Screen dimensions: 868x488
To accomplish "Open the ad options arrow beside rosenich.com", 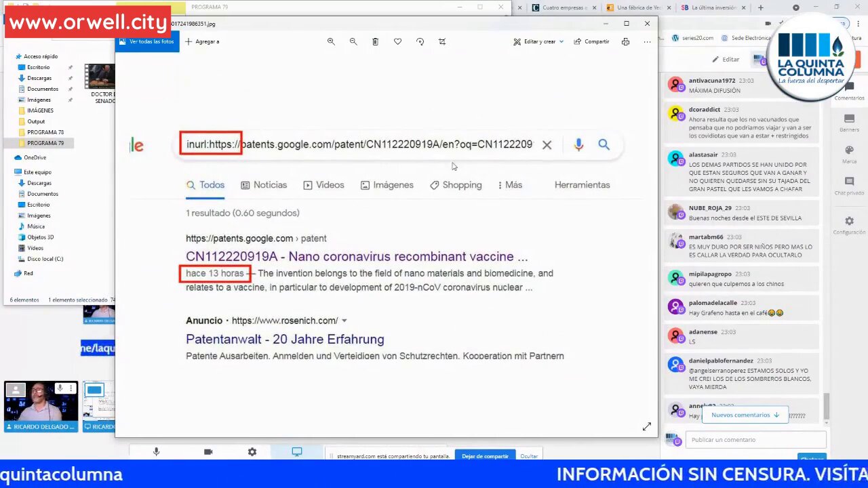I will 344,321.
